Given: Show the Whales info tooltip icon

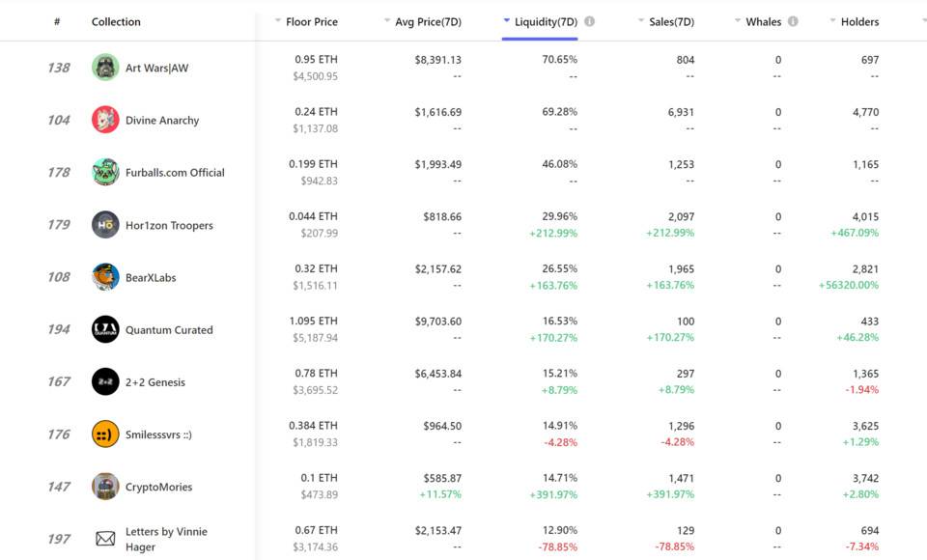Looking at the screenshot, I should pos(793,21).
